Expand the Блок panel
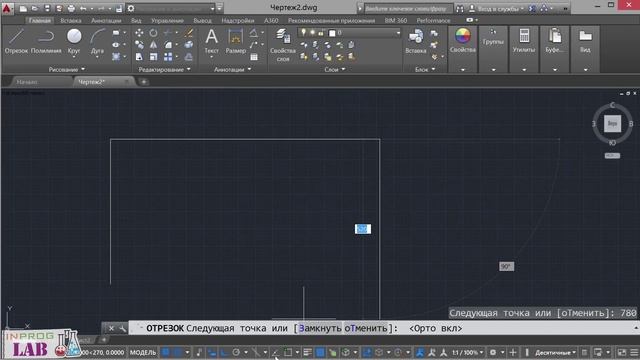The image size is (640, 360). click(x=425, y=69)
